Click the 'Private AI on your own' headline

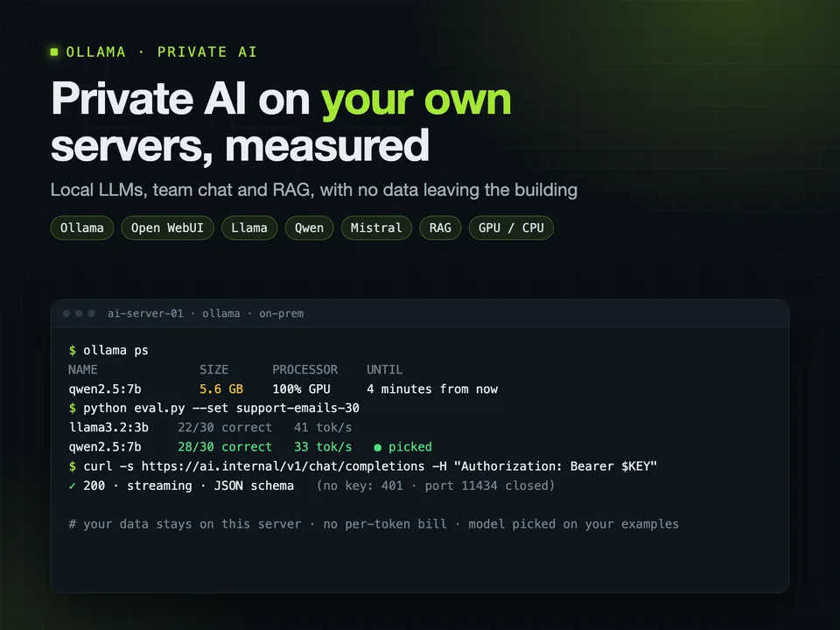pyautogui.click(x=281, y=99)
